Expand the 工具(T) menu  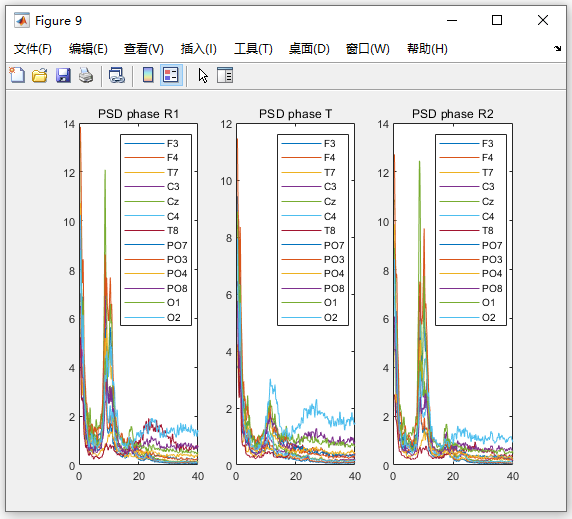click(254, 49)
